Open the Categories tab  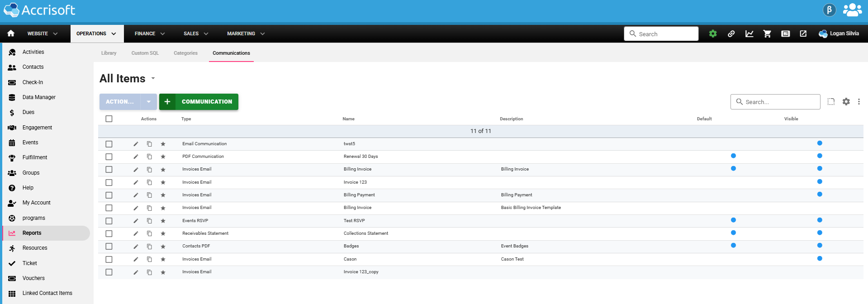point(185,53)
